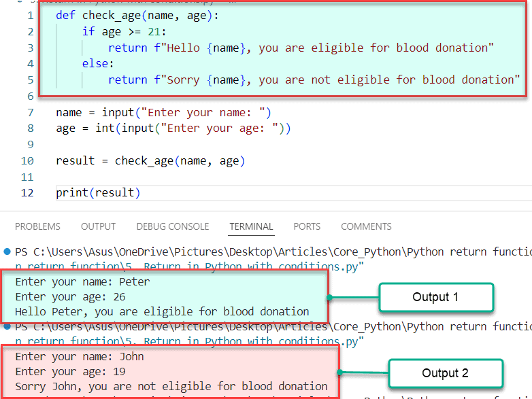
Task: Open the PROBLEMS panel tab
Action: tap(37, 226)
